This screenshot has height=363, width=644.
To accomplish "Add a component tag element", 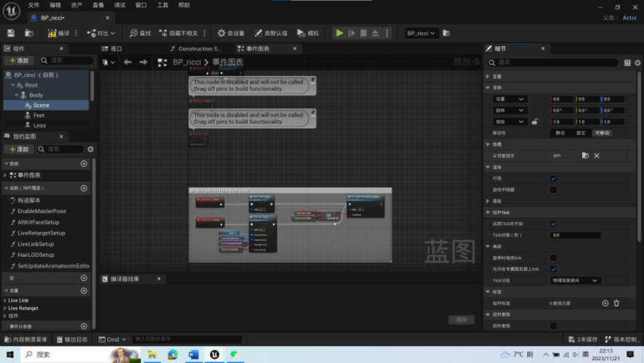I will (605, 303).
